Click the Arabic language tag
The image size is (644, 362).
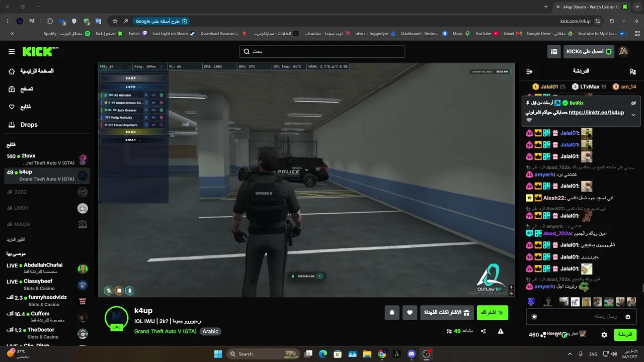point(210,331)
